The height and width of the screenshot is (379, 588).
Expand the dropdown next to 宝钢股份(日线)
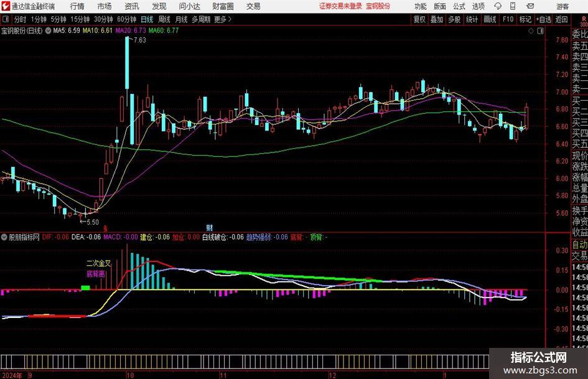tap(48, 30)
